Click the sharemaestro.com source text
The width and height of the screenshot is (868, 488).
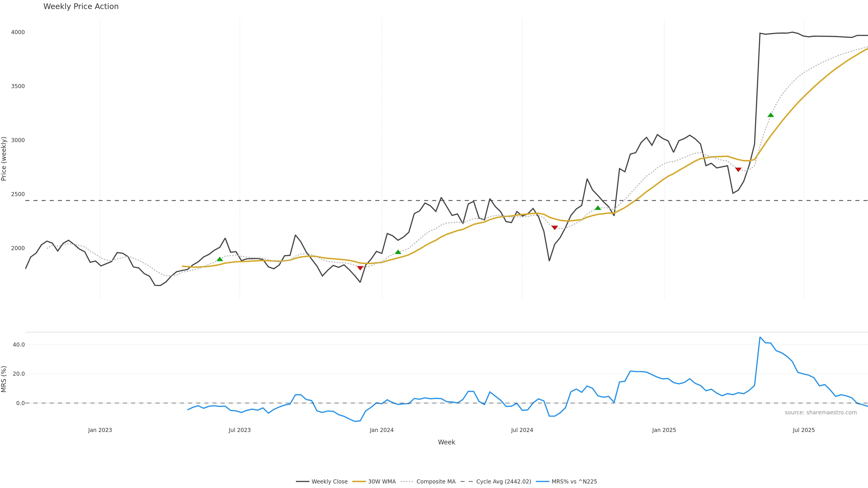(821, 413)
